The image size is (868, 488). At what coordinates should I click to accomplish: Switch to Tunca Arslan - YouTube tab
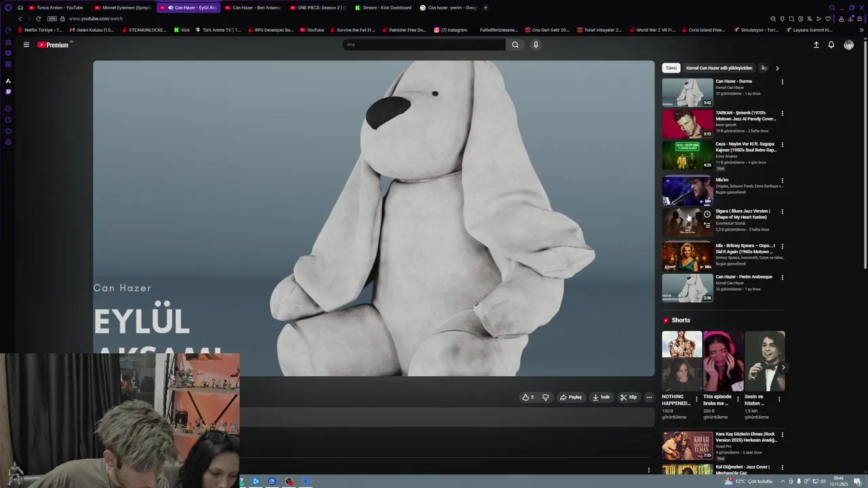[x=56, y=7]
